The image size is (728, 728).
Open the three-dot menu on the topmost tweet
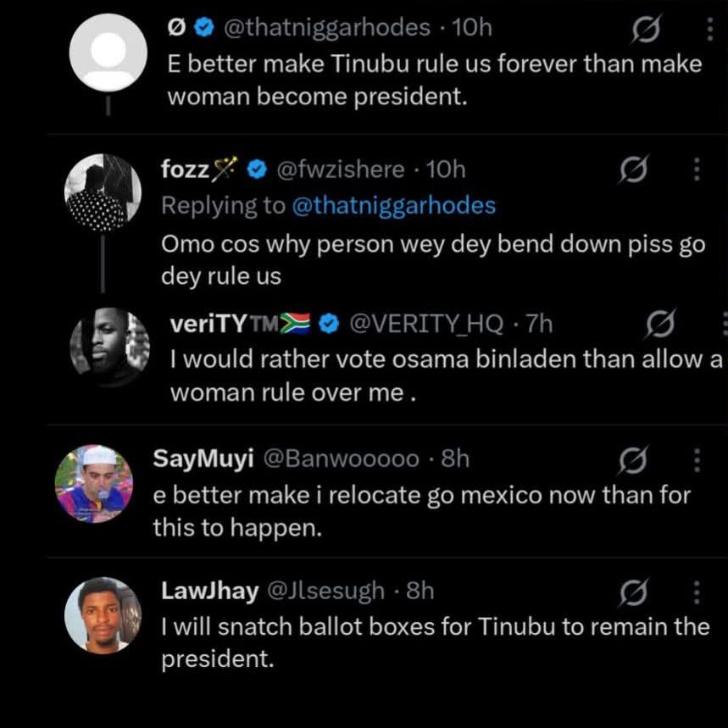pos(710,31)
